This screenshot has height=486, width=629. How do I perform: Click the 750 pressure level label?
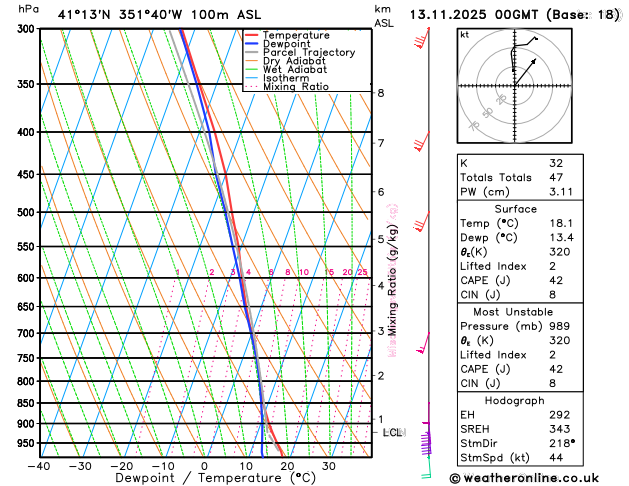pos(28,358)
